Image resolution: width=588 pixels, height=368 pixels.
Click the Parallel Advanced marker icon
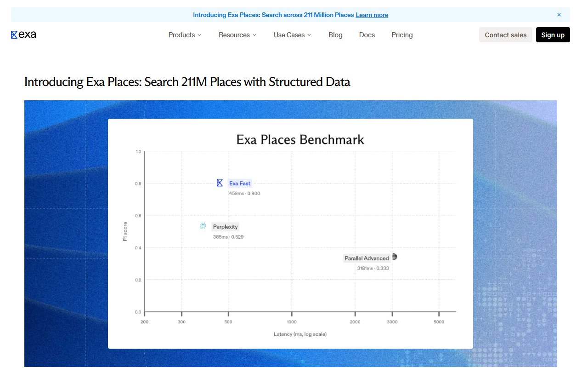[x=394, y=257]
